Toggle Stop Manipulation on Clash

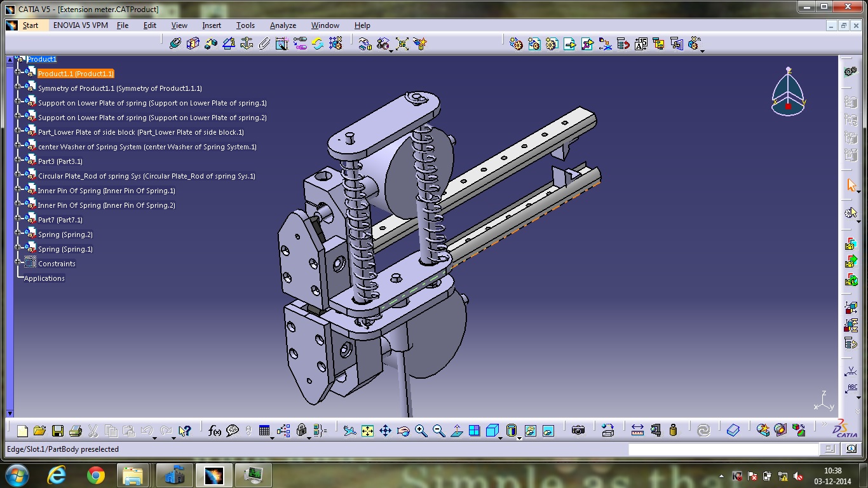pyautogui.click(x=421, y=43)
